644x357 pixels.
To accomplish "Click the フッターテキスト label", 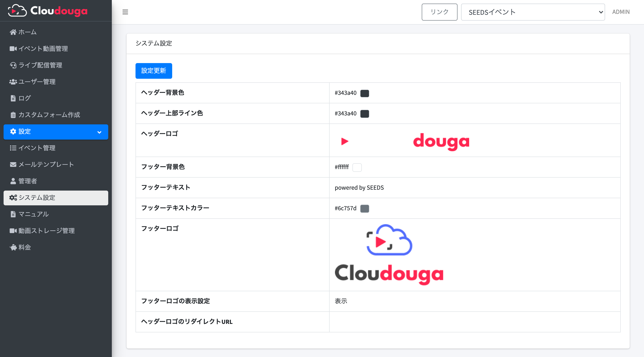I will 166,187.
